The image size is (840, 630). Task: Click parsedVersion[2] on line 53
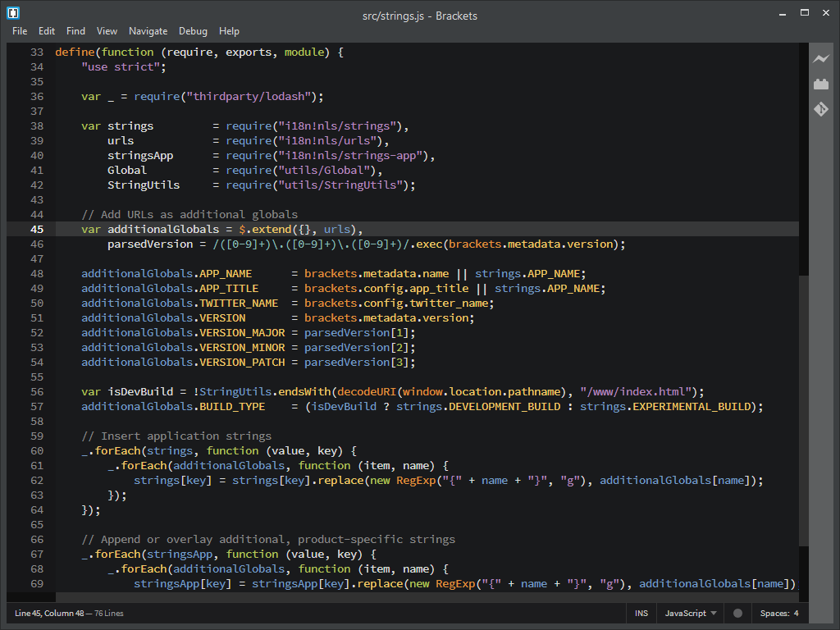pyautogui.click(x=356, y=347)
